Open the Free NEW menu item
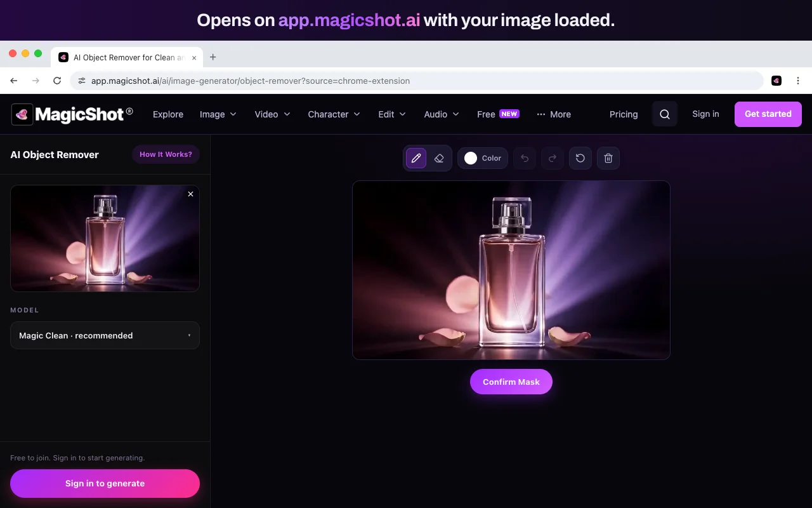 click(498, 114)
